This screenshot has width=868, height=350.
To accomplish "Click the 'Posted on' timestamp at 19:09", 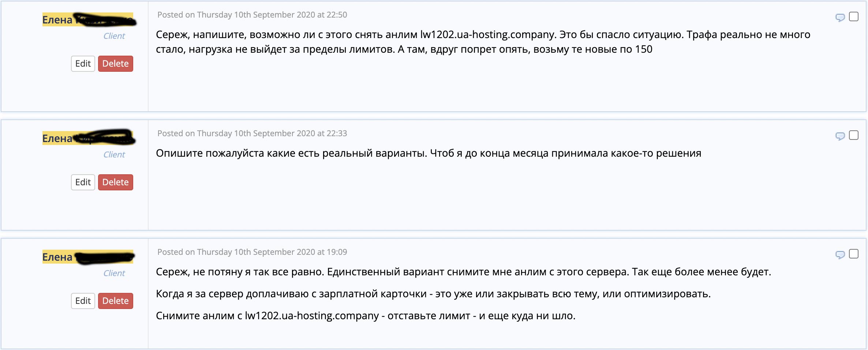I will (x=252, y=252).
